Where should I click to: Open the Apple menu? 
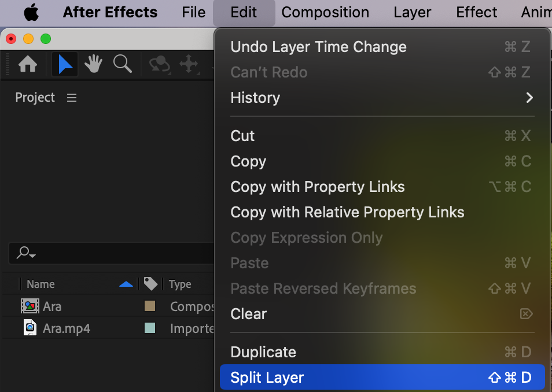[x=31, y=13]
